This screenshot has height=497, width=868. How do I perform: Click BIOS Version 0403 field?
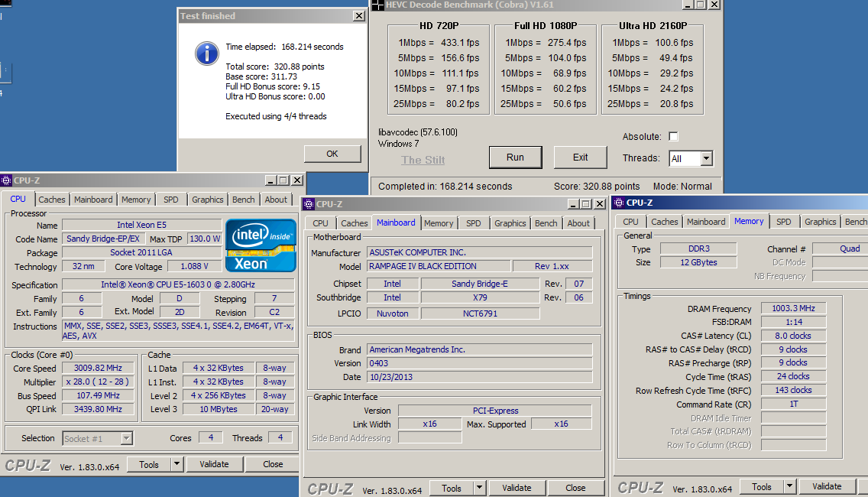[480, 363]
